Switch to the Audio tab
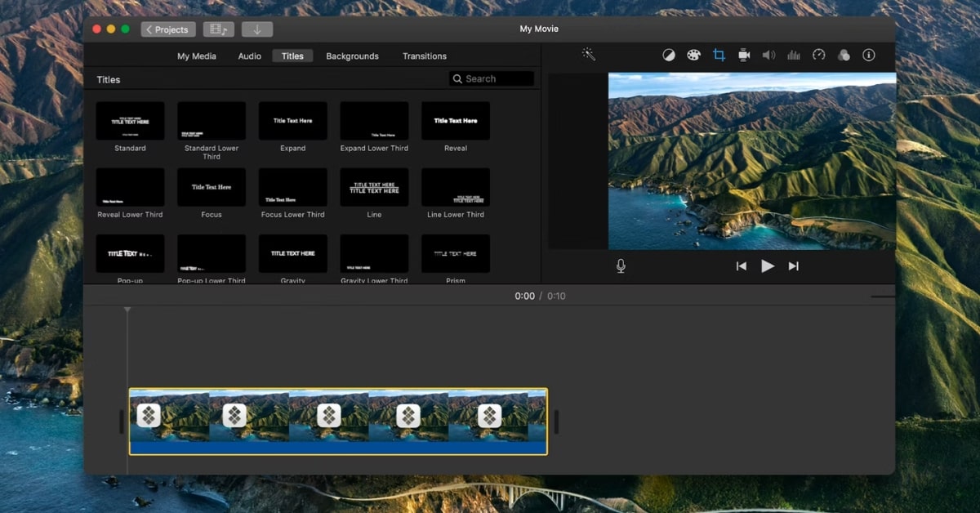The height and width of the screenshot is (513, 980). click(x=250, y=56)
